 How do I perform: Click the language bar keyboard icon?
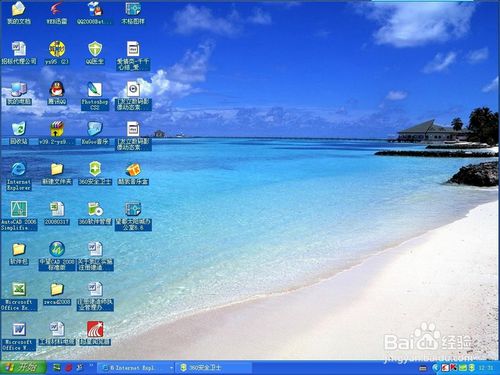[423, 368]
